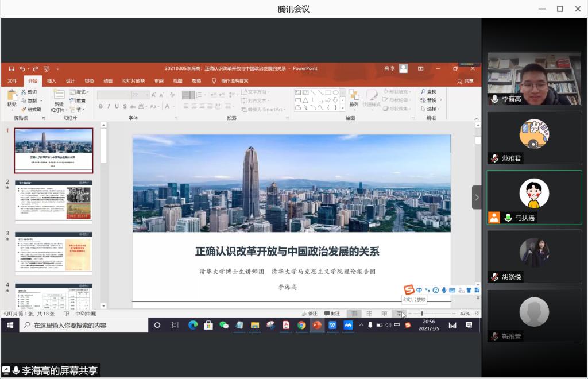Start slideshow from the status bar 幻灯片放映 icon
Viewport: 588px width, 379px height.
(x=399, y=314)
